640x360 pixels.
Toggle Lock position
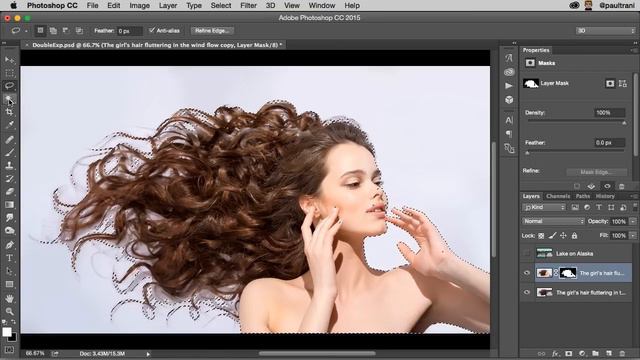click(563, 236)
